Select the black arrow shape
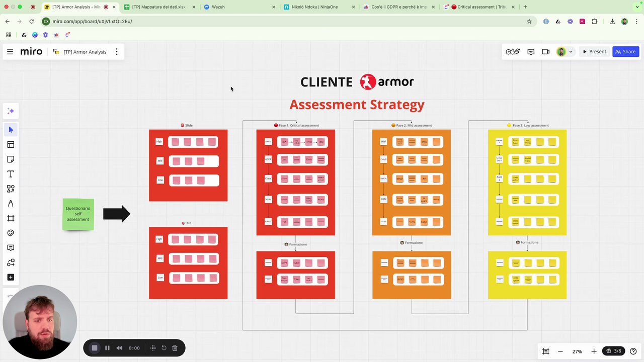 tap(117, 214)
